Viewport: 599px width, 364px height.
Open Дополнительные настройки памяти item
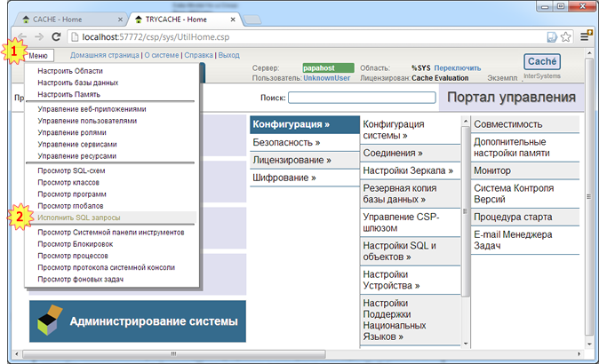click(x=525, y=147)
